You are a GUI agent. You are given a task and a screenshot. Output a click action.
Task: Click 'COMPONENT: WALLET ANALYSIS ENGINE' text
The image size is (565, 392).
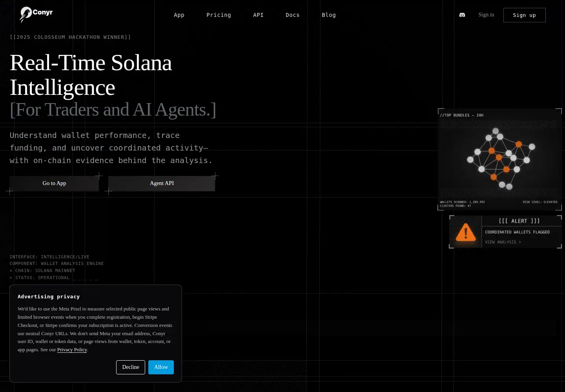[56, 264]
